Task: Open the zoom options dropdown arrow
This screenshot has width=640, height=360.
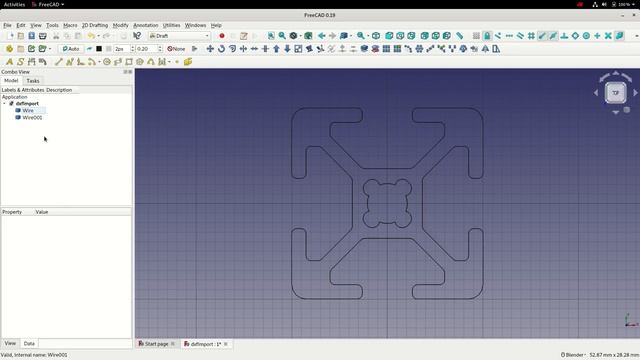Action: coord(368,36)
